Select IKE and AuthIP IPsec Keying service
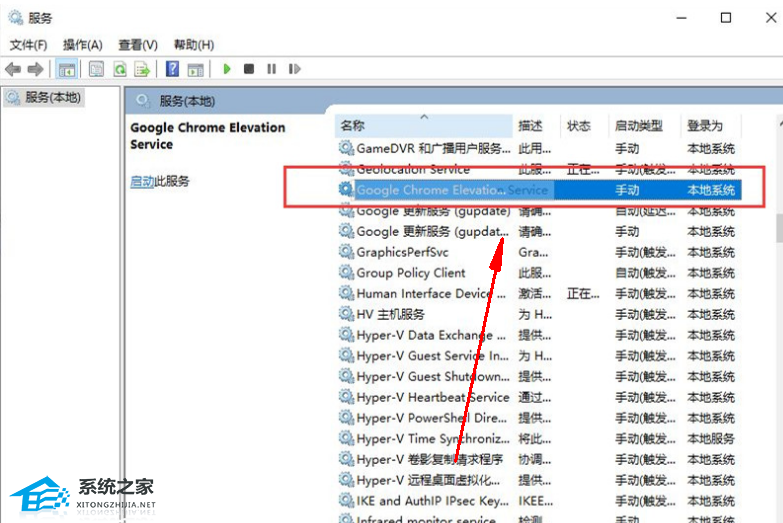Viewport: 783px width, 523px height. click(538, 501)
